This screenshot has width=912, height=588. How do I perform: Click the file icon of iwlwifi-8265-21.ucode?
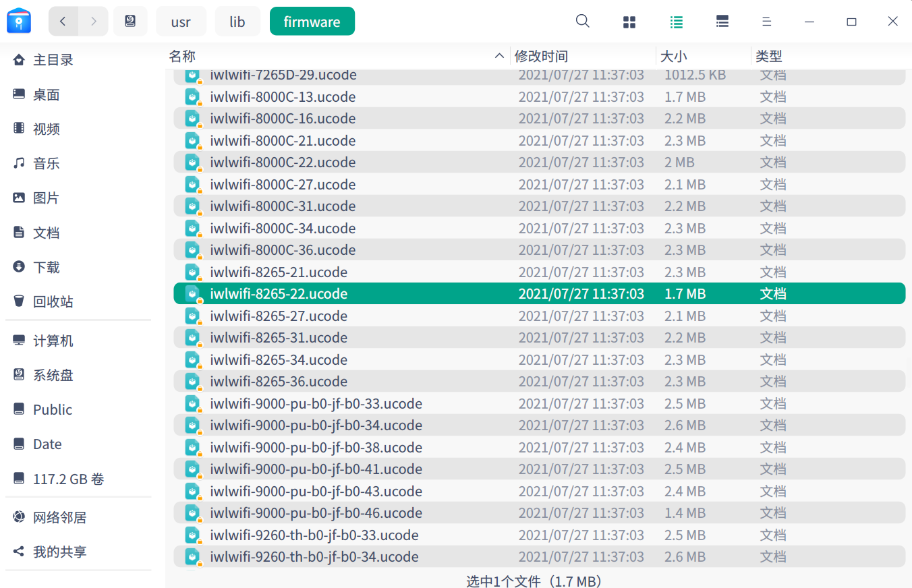click(194, 272)
